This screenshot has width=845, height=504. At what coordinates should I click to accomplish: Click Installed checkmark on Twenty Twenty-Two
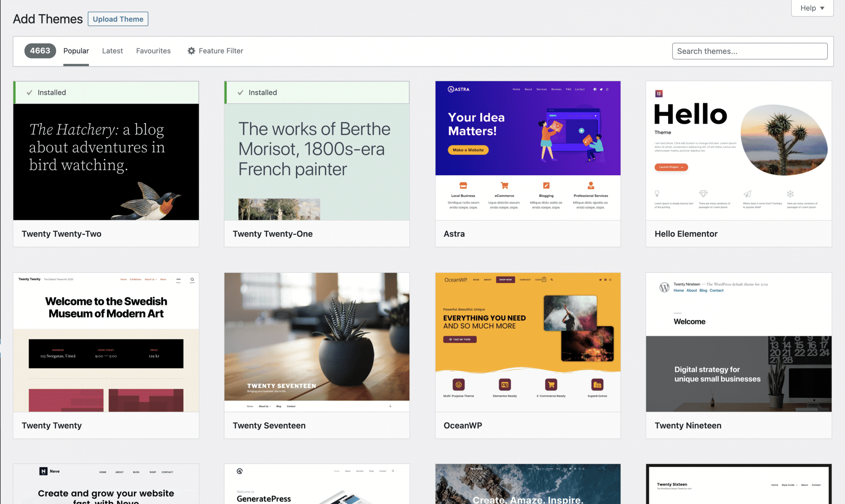[30, 92]
